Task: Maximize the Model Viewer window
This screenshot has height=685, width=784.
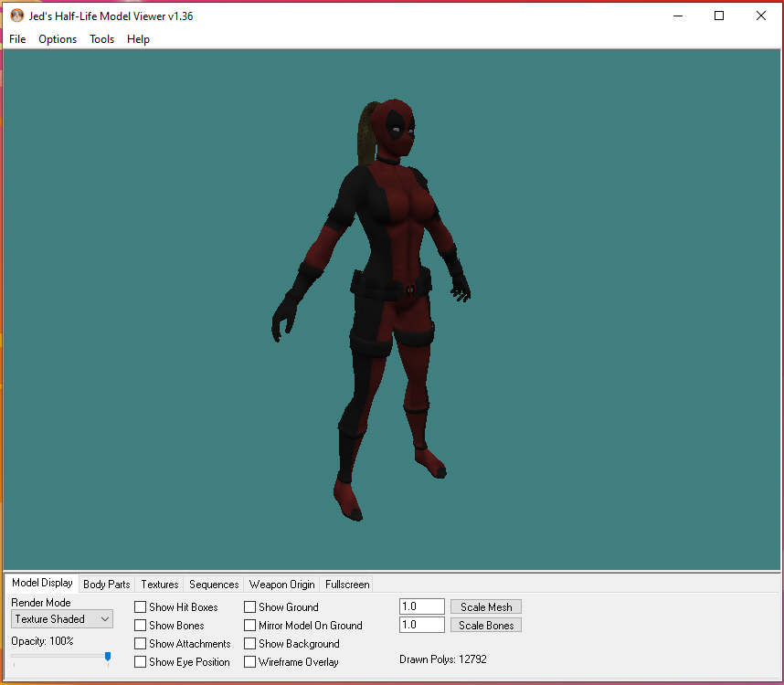Action: click(719, 16)
